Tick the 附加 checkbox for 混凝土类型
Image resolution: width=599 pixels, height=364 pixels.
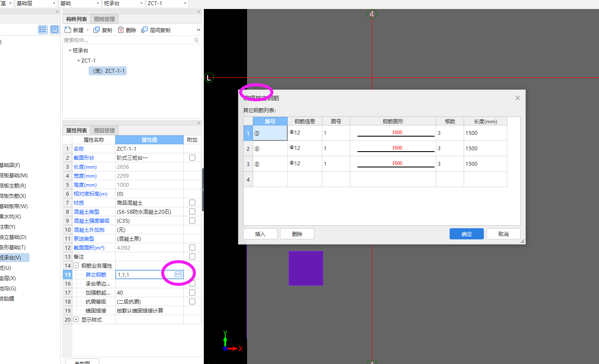click(x=192, y=212)
